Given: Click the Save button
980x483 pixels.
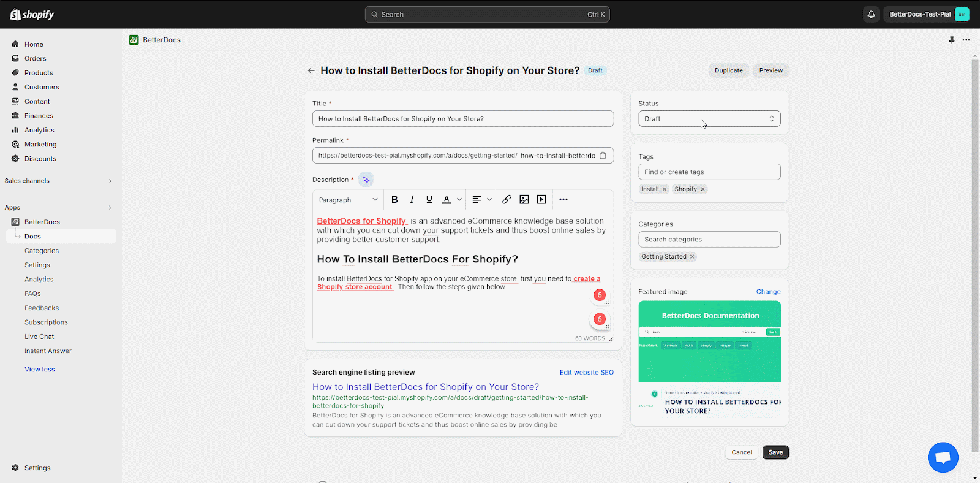Looking at the screenshot, I should pos(775,452).
